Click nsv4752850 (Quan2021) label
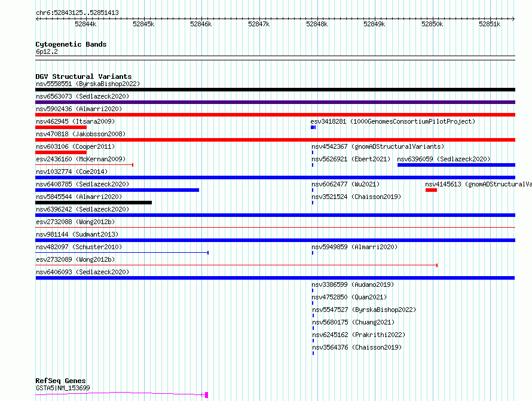532x401 pixels. 349,297
